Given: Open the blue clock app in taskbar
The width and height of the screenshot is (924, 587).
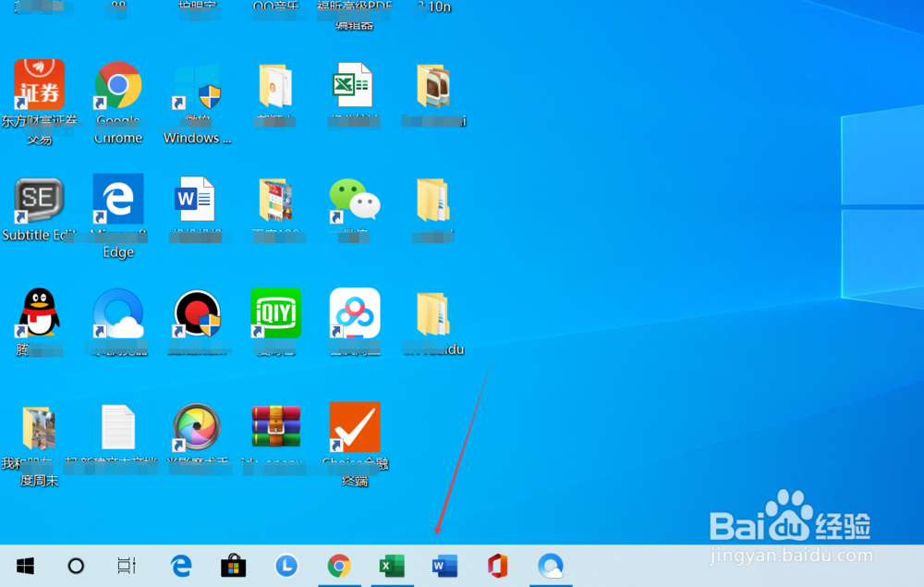Looking at the screenshot, I should coord(286,566).
